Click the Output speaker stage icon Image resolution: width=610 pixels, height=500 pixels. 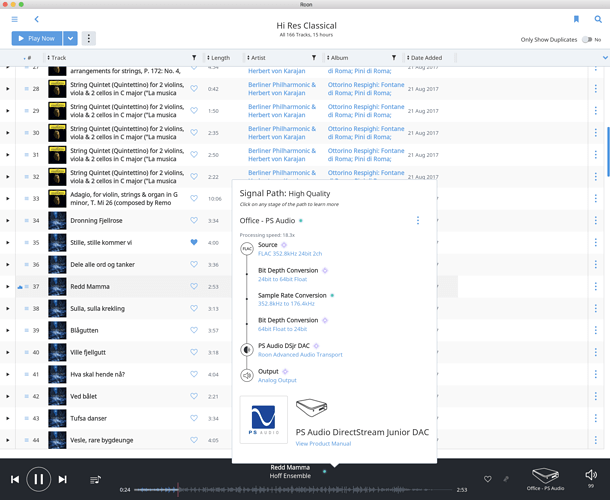pyautogui.click(x=247, y=375)
